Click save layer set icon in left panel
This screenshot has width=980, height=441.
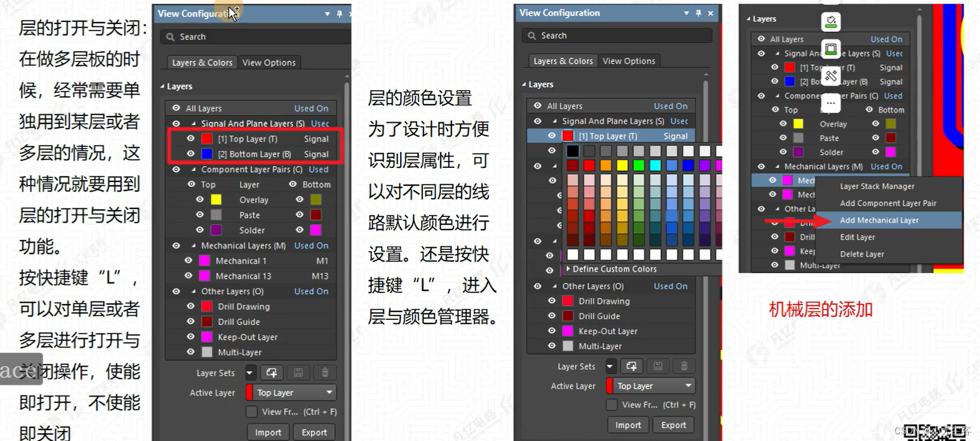click(298, 372)
